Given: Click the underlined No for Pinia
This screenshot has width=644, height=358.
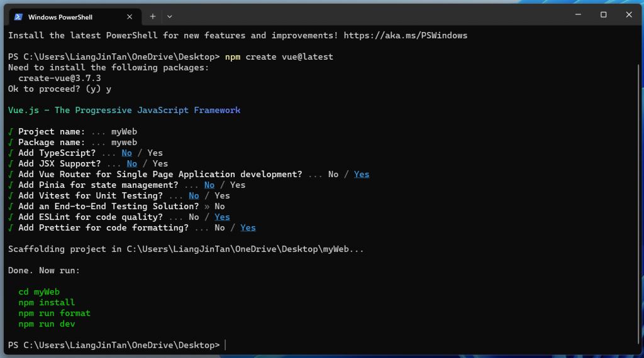Looking at the screenshot, I should coord(209,185).
